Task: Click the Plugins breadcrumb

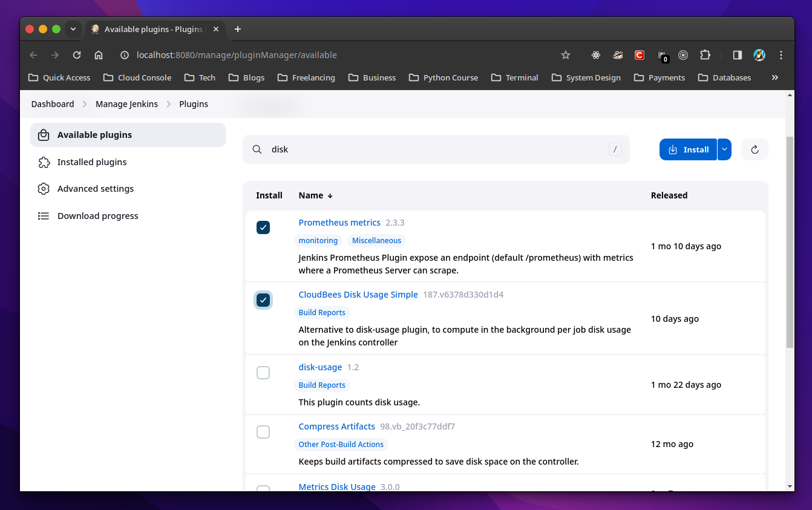Action: [194, 104]
